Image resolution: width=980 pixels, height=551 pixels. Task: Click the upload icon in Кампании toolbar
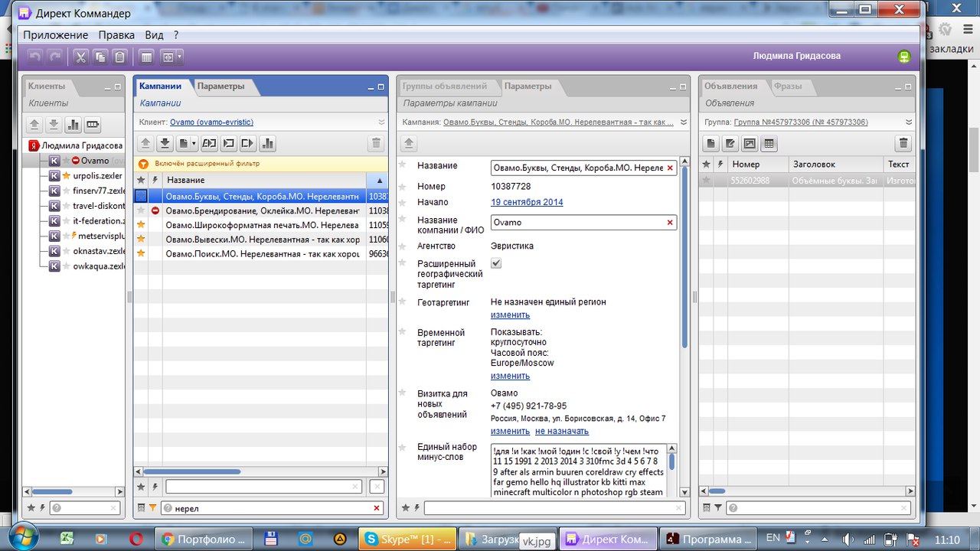145,143
